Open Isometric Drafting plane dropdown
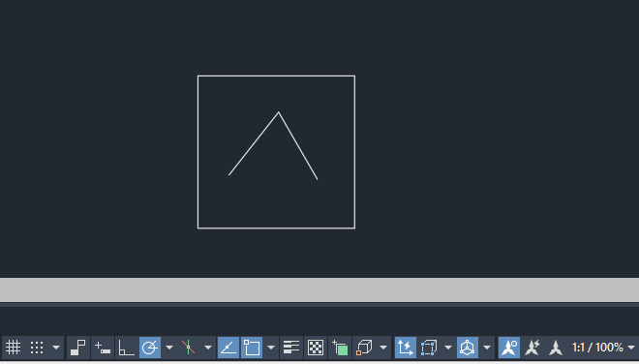639x364 pixels. point(208,348)
